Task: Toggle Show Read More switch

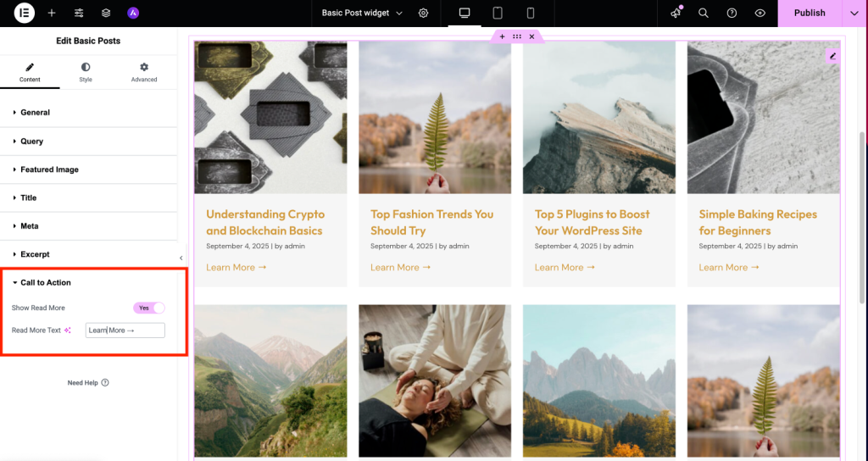Action: (148, 308)
